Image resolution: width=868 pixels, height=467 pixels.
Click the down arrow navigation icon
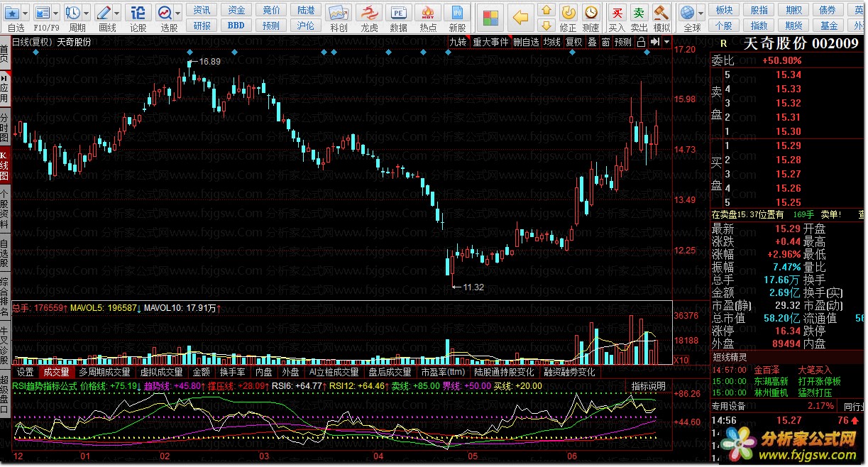(x=546, y=26)
